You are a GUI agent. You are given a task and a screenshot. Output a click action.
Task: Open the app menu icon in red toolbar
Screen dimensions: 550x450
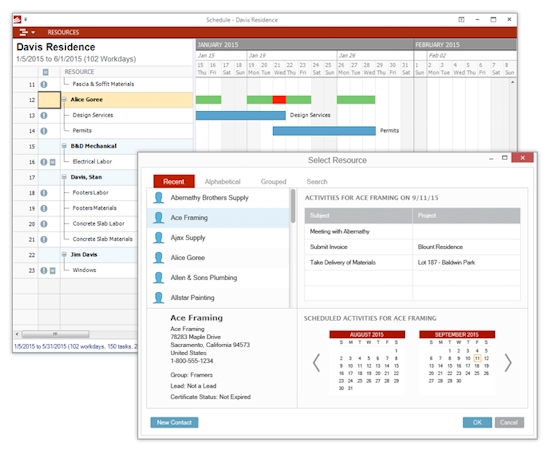point(27,32)
